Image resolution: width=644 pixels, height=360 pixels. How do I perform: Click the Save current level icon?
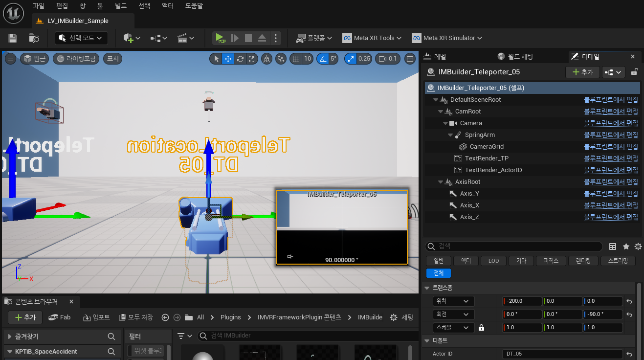pyautogui.click(x=13, y=38)
